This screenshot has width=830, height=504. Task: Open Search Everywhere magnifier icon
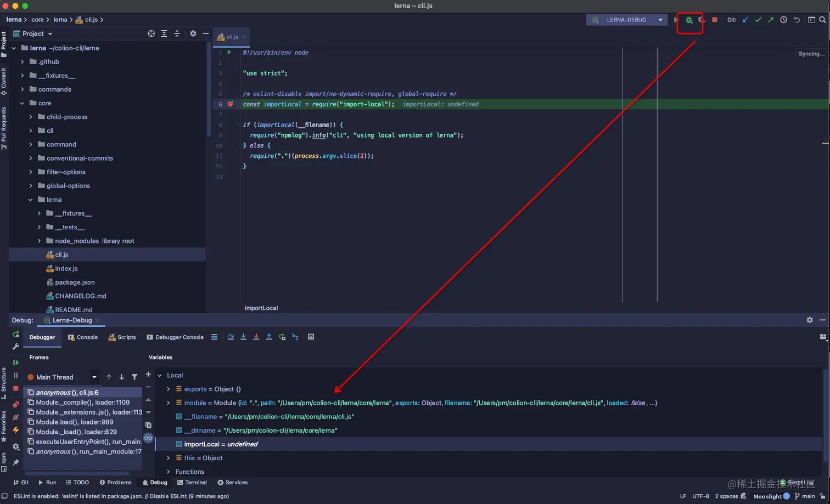(822, 20)
